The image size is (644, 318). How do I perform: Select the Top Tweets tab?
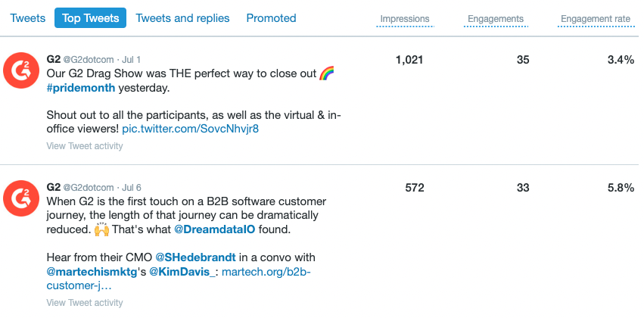pos(90,18)
